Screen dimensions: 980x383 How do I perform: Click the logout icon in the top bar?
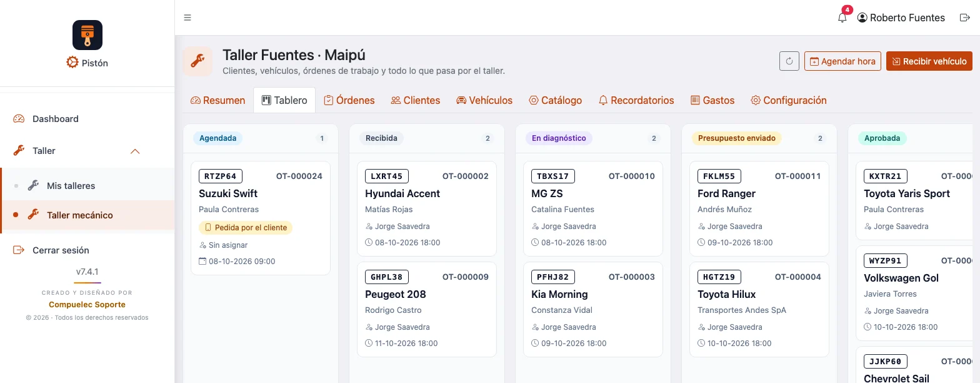point(964,18)
